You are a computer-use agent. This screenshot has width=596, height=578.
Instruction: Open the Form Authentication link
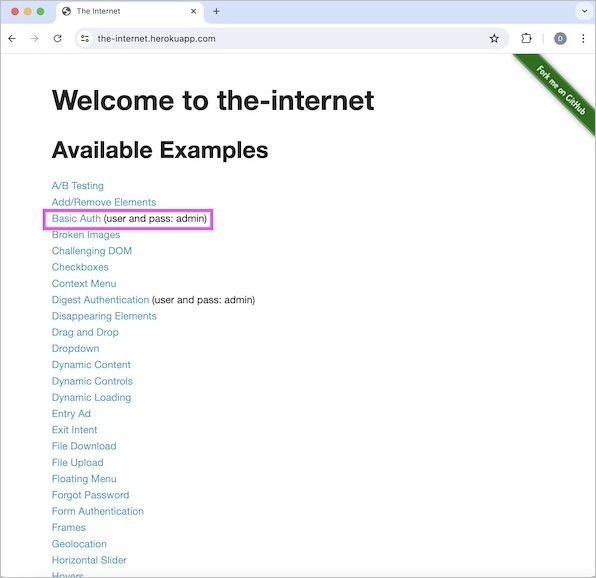click(x=98, y=511)
